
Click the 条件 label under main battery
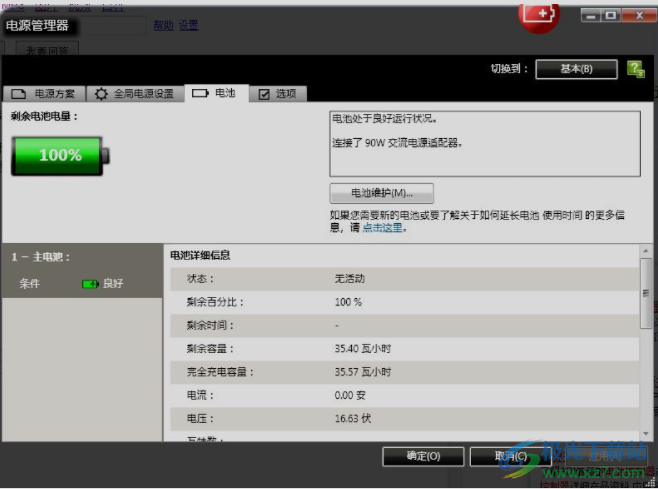(29, 284)
